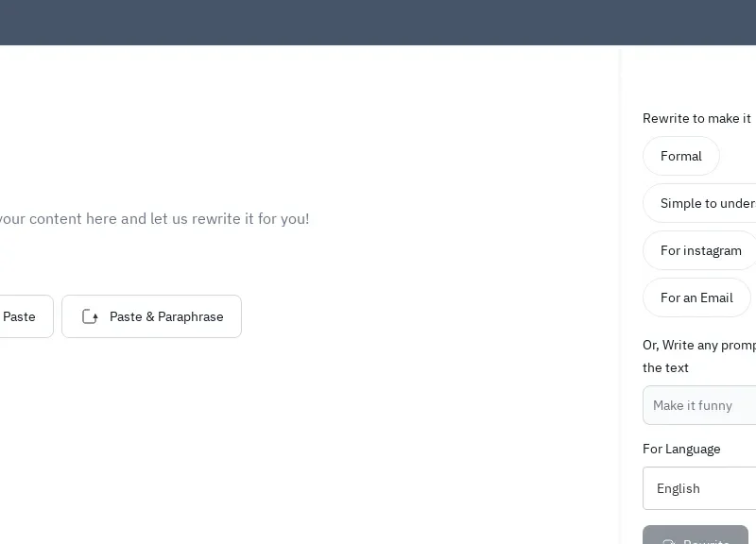Click the pencil icon on the Rewrite button
This screenshot has height=544, width=756.
coord(669,541)
